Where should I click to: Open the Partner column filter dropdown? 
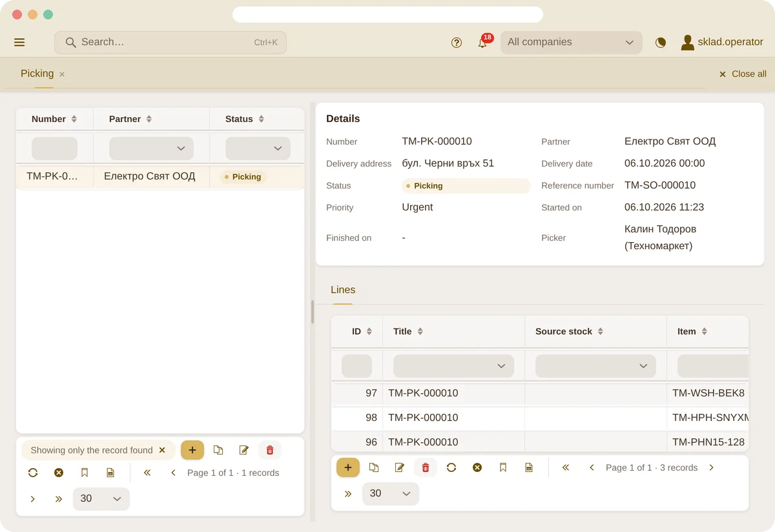click(x=151, y=148)
